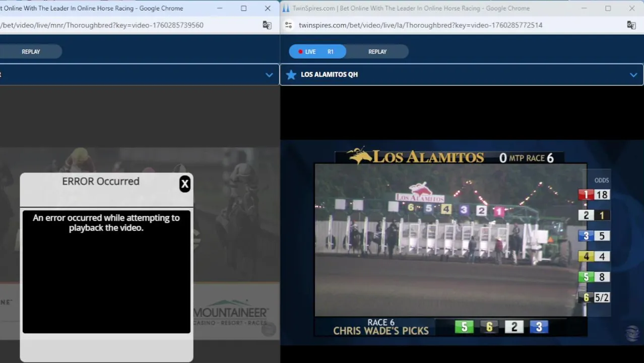Click the LOS ALAMITOS QH track name
644x363 pixels.
(x=329, y=75)
